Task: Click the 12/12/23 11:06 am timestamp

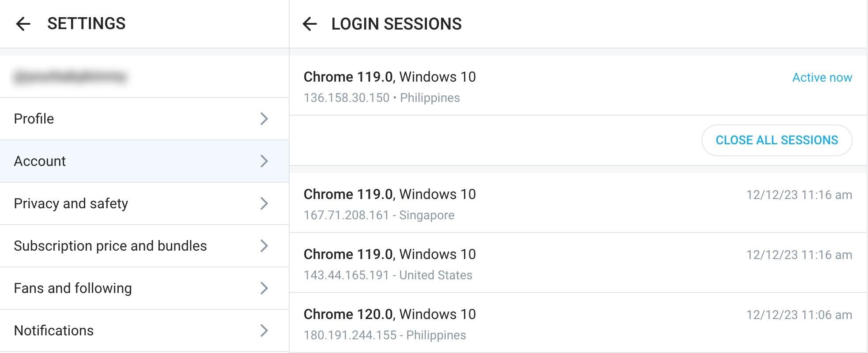Action: click(799, 315)
